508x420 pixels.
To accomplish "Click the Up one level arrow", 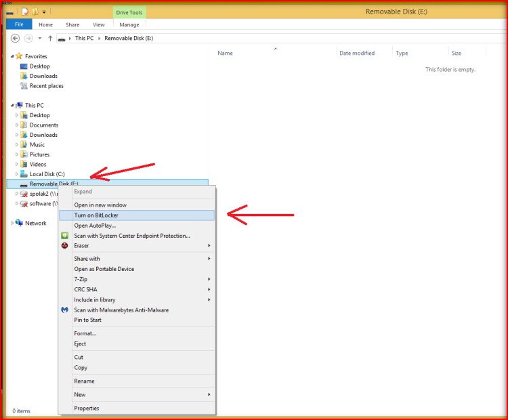I will pos(50,38).
